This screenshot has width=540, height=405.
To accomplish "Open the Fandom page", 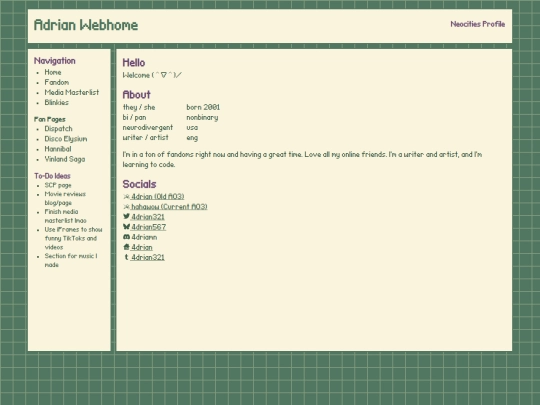I will [x=57, y=82].
